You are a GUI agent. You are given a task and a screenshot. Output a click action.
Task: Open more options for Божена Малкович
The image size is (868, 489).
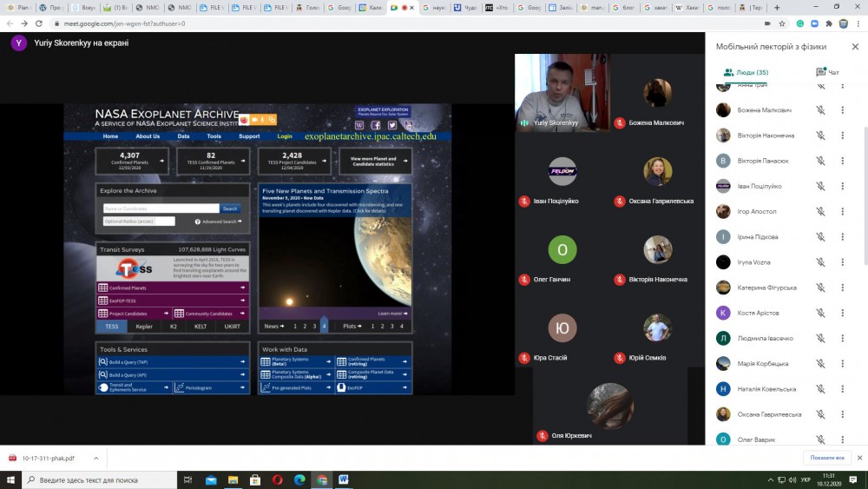[843, 110]
